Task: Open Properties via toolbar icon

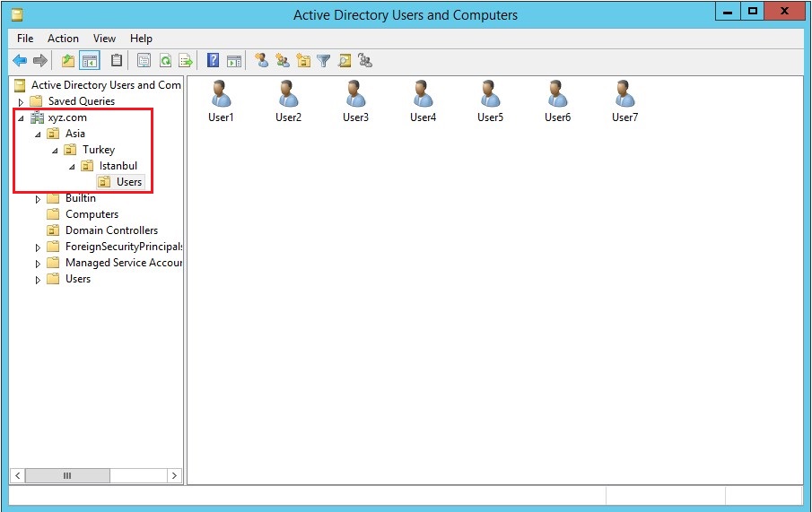Action: coord(144,61)
